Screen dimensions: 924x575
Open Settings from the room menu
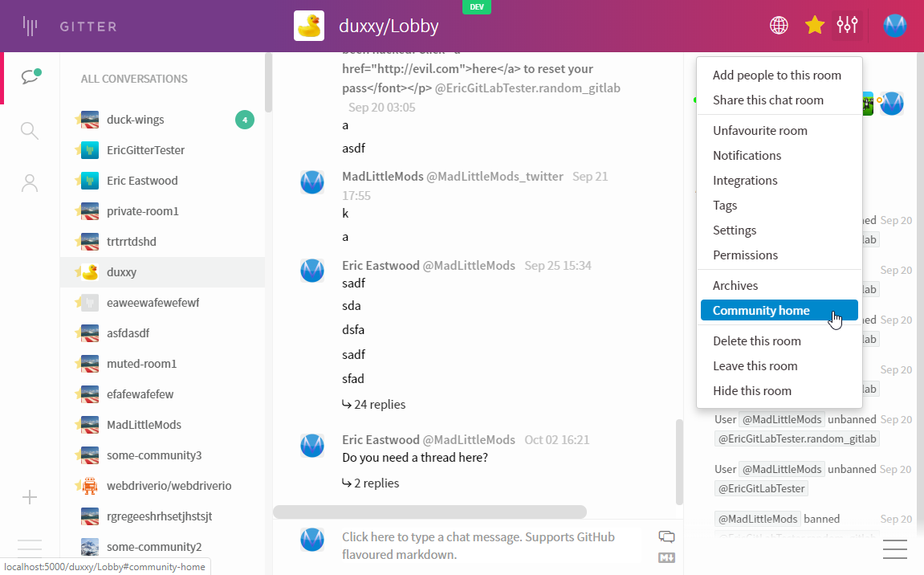779,230
